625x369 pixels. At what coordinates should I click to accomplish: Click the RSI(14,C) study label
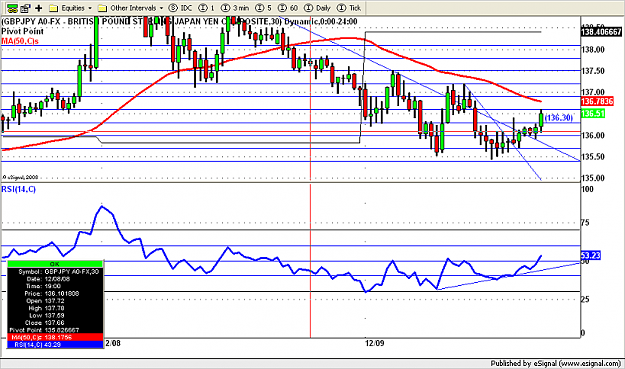[x=18, y=189]
